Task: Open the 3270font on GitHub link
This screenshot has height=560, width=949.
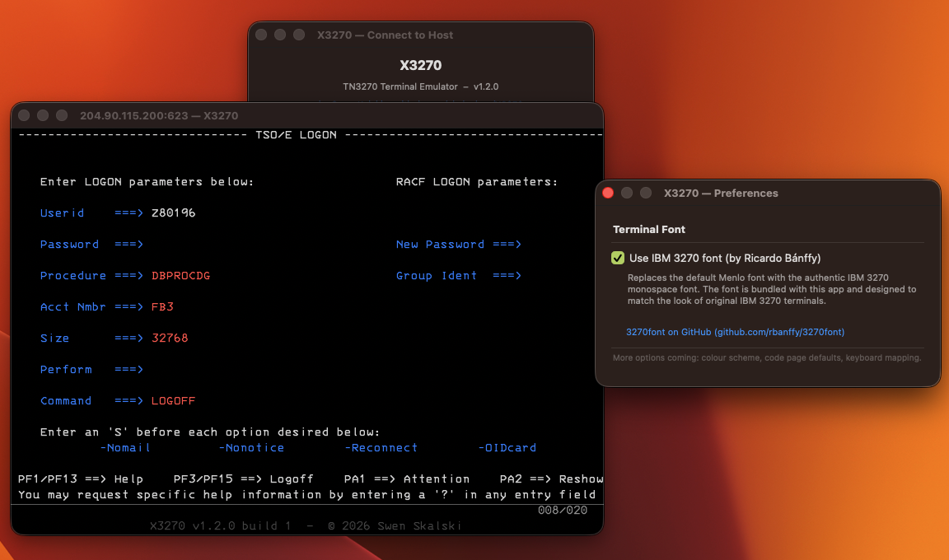Action: coord(735,332)
